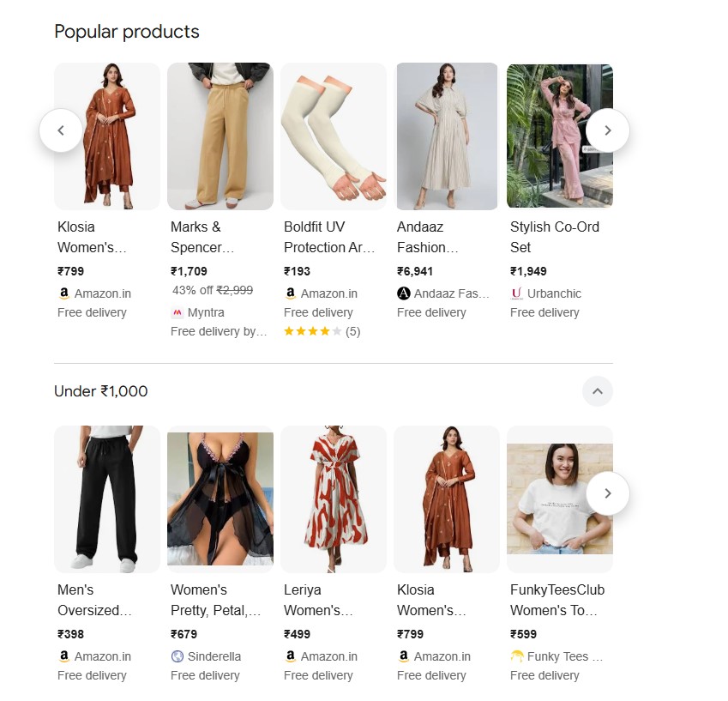Select the Amazon icon under Leriya Women's dress
The width and height of the screenshot is (728, 701).
pyautogui.click(x=290, y=656)
